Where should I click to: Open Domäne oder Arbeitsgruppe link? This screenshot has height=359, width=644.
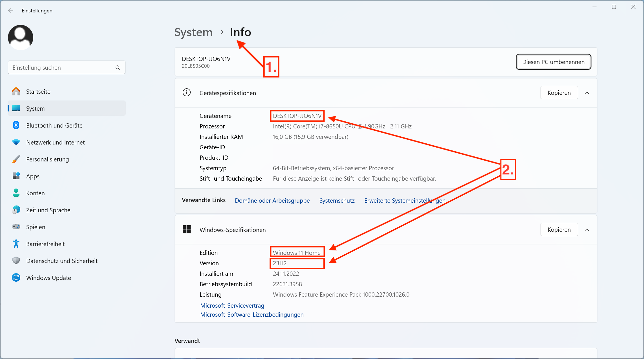[272, 200]
